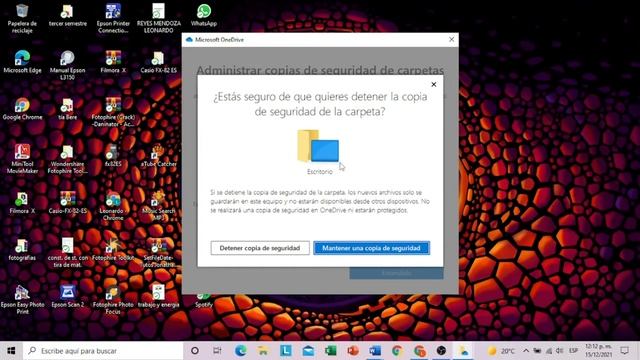Select the 'tia Bere' desktop folder
The height and width of the screenshot is (360, 640).
click(x=67, y=109)
